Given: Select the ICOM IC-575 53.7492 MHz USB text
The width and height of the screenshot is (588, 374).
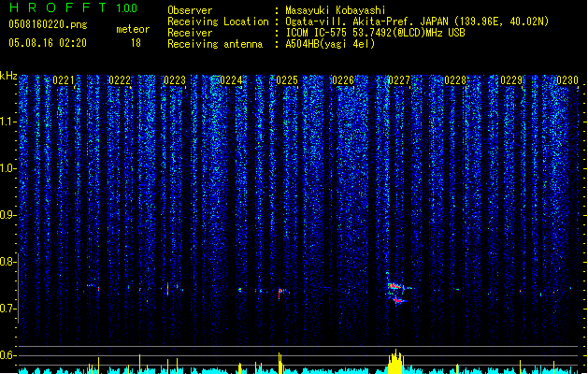Looking at the screenshot, I should (376, 33).
